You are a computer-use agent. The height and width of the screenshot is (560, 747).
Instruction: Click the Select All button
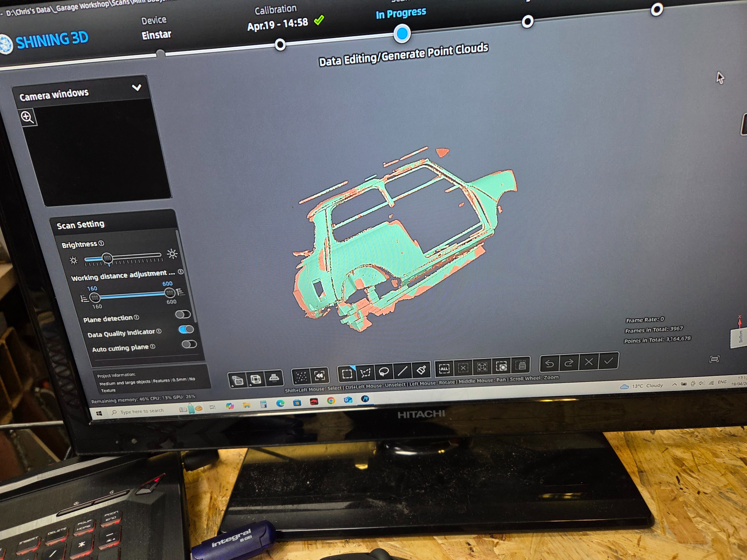[444, 368]
